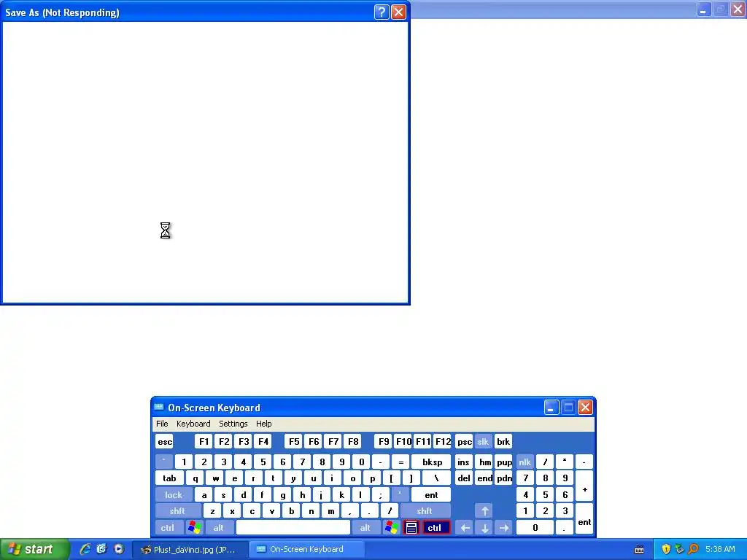Close the On-Screen Keyboard window
747x560 pixels.
[x=586, y=408]
